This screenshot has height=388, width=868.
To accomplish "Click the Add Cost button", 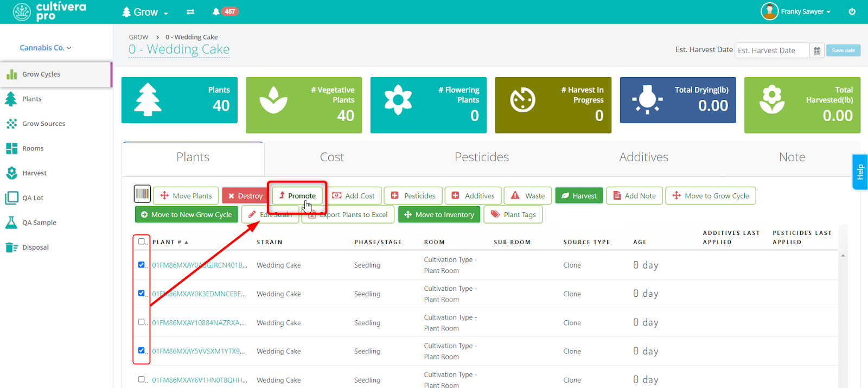I will [353, 196].
